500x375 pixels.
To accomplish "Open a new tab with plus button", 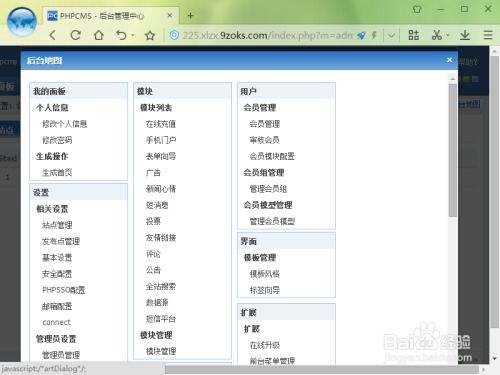I will pos(191,15).
